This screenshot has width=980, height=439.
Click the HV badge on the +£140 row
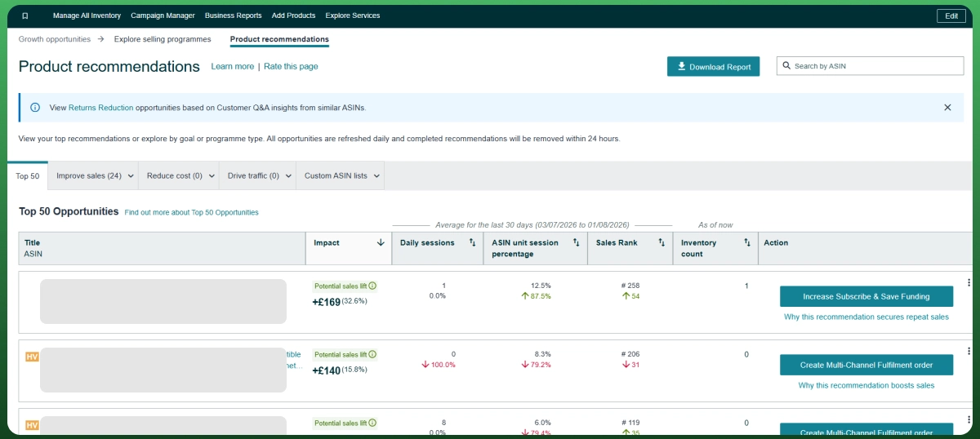(x=32, y=357)
